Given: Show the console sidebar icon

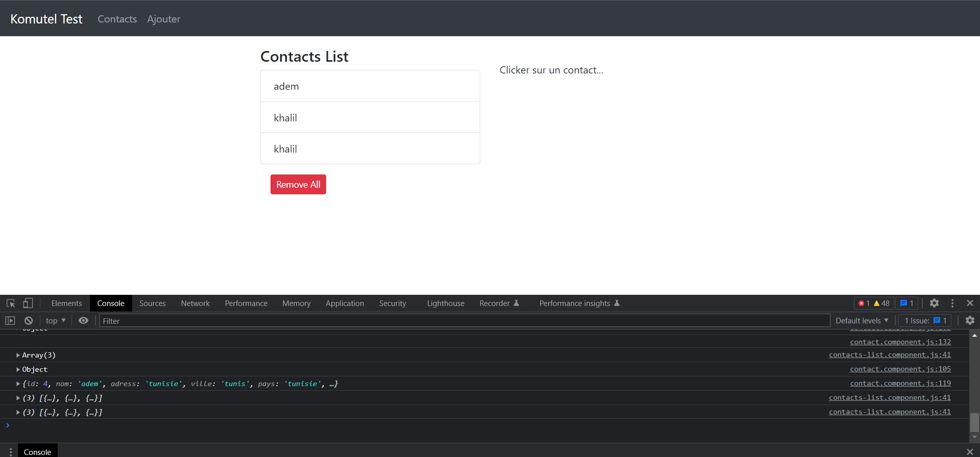Looking at the screenshot, I should (x=10, y=321).
